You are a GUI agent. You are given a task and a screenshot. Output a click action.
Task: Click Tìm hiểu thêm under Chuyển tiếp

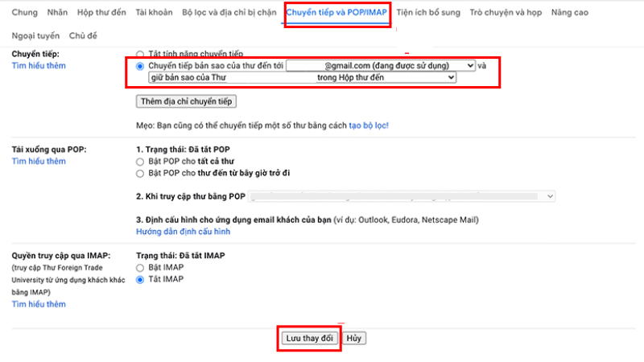coord(39,66)
